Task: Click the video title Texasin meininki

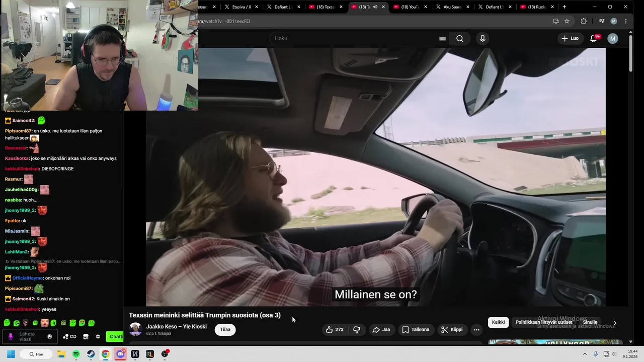Action: click(x=204, y=315)
